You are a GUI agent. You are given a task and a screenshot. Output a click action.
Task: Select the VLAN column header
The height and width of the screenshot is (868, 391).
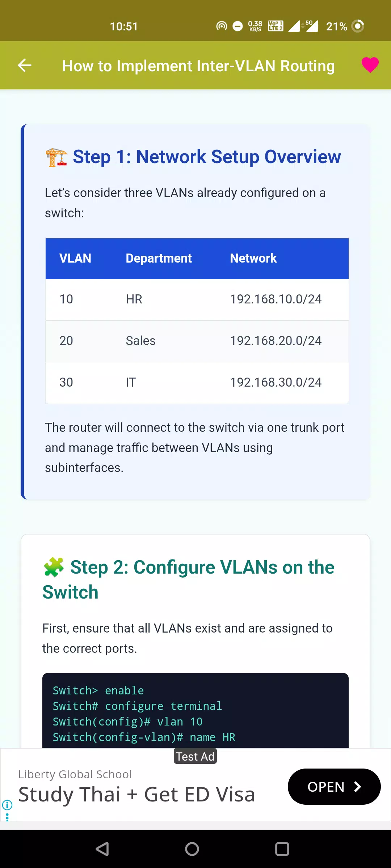tap(75, 258)
